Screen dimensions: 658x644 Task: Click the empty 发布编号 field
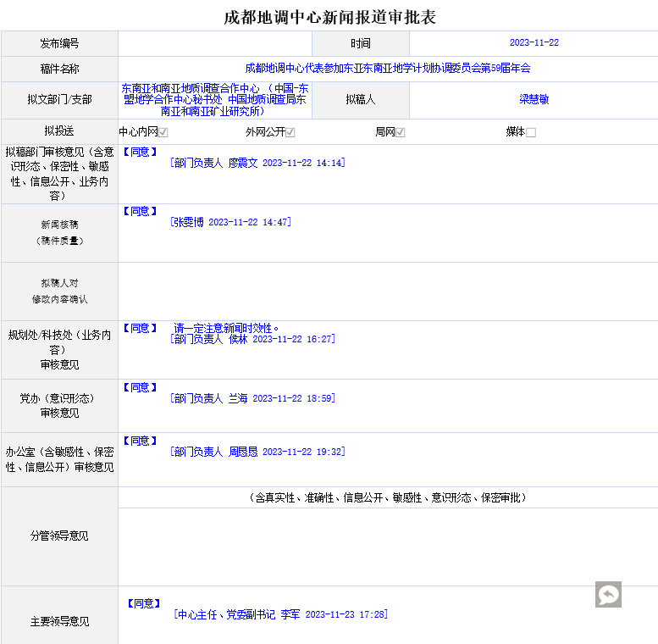point(215,43)
